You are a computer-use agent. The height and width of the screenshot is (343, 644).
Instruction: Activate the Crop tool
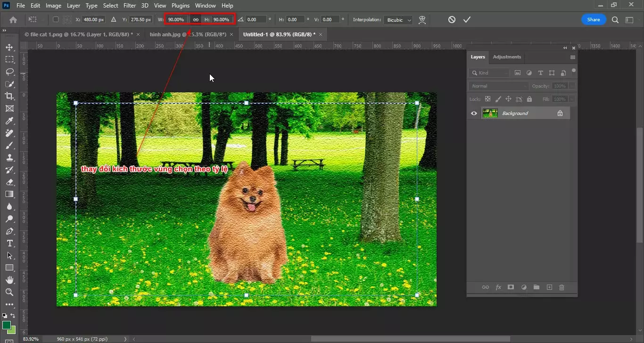9,96
